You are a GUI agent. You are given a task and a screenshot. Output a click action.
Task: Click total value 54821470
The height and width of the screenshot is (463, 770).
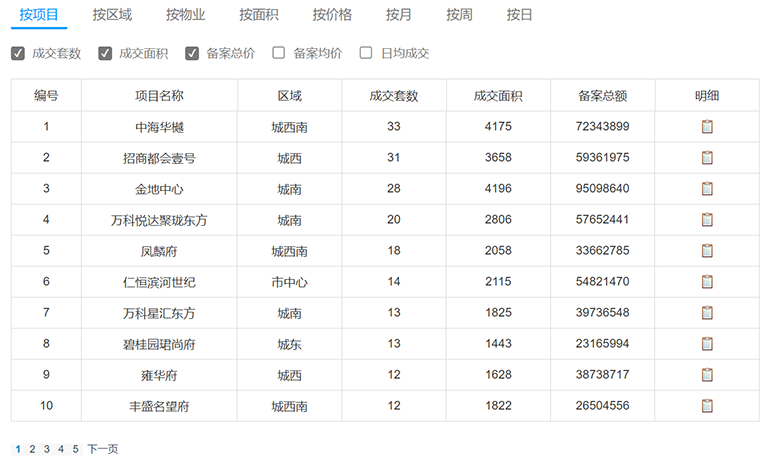pos(603,281)
